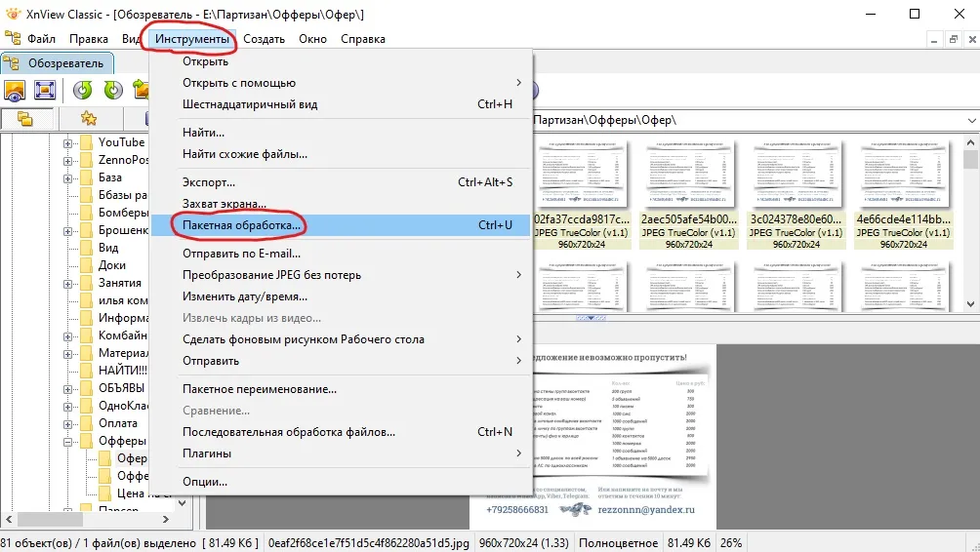Choose Пакетная обработка... entry

[x=342, y=225]
